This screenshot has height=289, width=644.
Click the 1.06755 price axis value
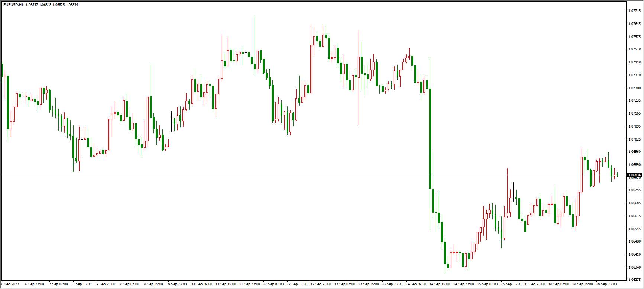(634, 190)
